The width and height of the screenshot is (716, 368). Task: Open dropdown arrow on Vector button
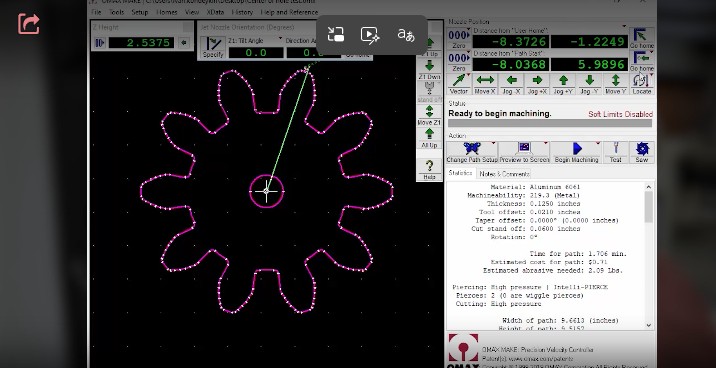469,75
